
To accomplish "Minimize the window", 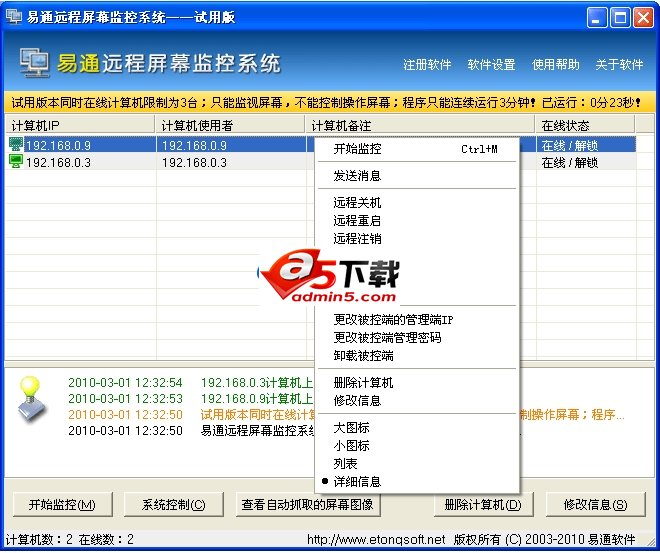I will [x=597, y=18].
